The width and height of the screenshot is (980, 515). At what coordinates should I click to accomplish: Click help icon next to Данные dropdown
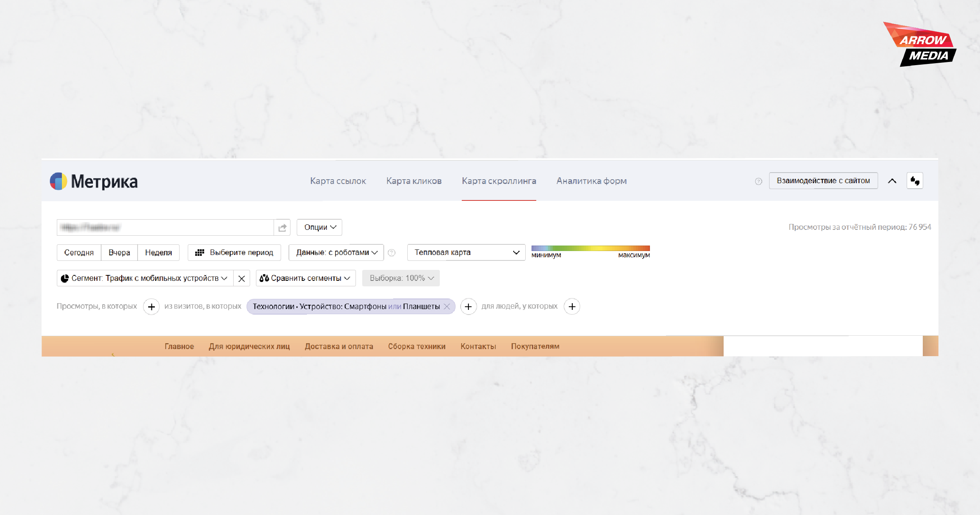(392, 253)
